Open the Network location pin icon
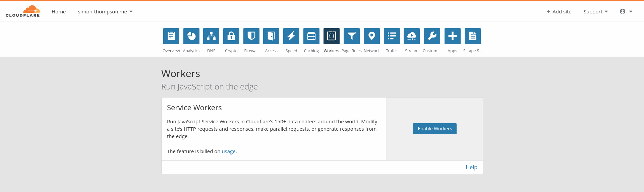The height and width of the screenshot is (192, 644). click(x=372, y=36)
